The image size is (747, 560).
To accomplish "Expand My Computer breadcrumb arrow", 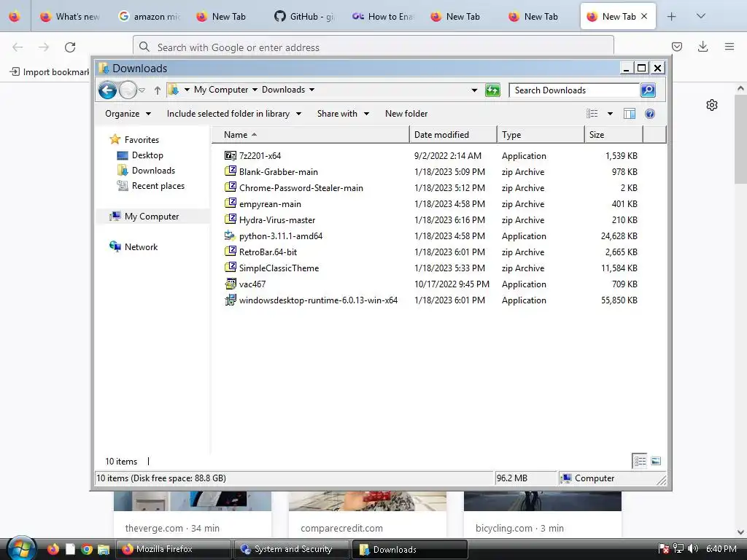I will [255, 90].
